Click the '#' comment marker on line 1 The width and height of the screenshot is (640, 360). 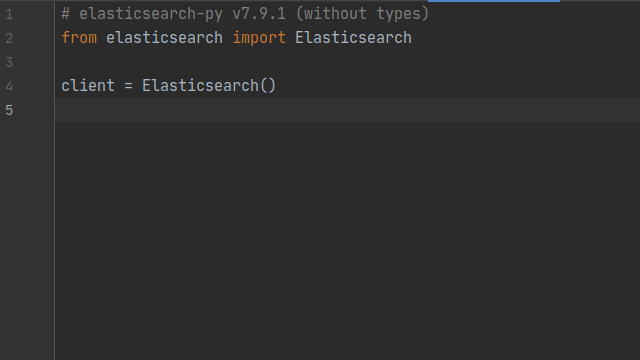click(x=66, y=14)
